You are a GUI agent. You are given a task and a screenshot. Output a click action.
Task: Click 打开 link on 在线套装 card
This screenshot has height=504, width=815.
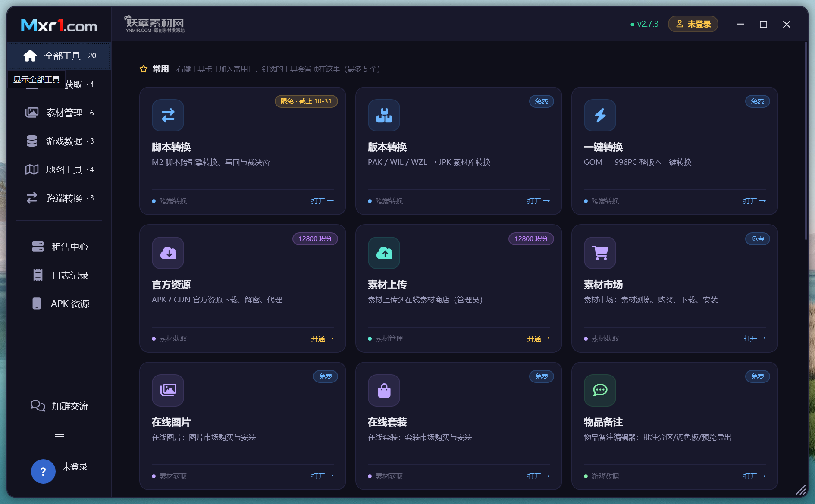pos(539,476)
